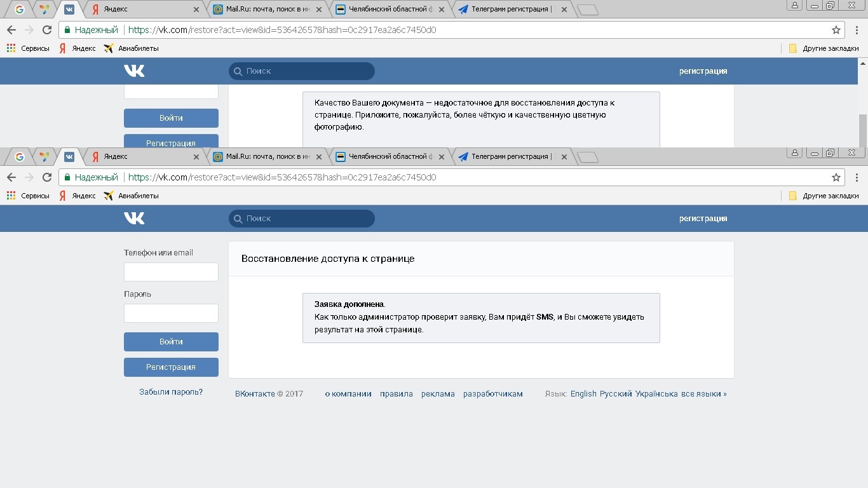This screenshot has height=488, width=868.
Task: Close the Mail.Ru tab in the lower window
Action: [x=318, y=157]
